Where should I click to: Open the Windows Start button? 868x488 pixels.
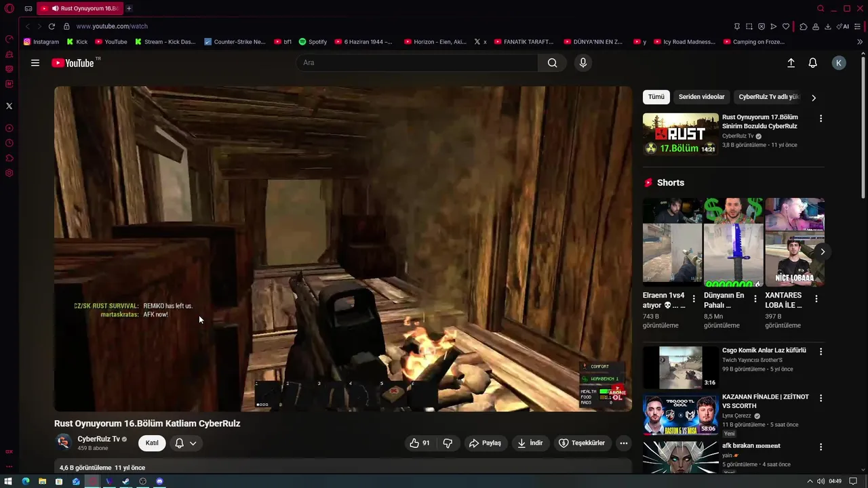click(x=9, y=481)
